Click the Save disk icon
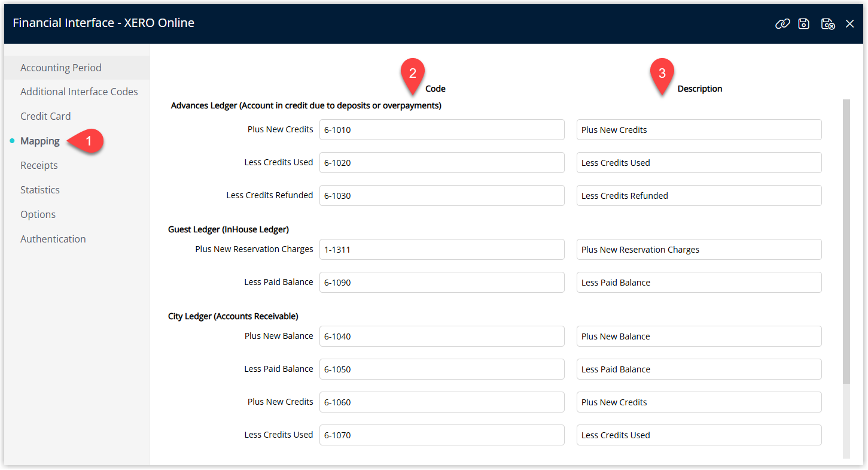868x470 pixels. (804, 23)
